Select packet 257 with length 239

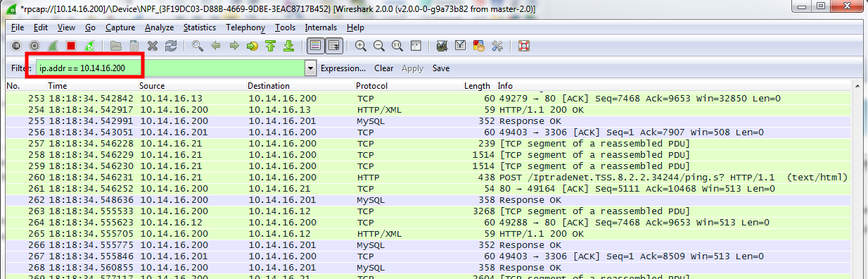(428, 144)
